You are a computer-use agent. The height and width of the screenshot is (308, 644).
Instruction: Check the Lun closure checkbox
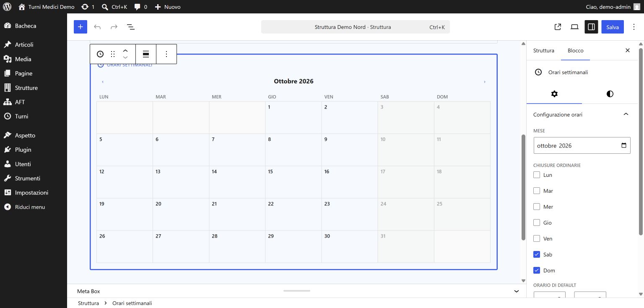point(537,175)
